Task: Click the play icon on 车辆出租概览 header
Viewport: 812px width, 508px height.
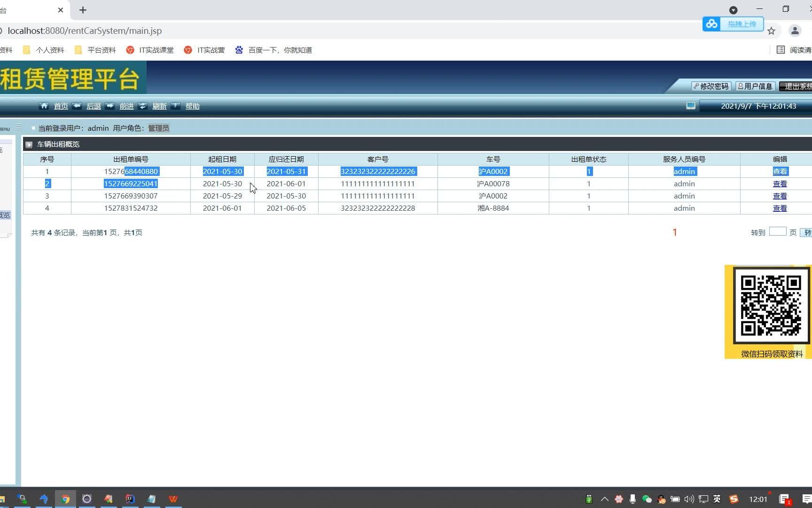Action: coord(29,144)
